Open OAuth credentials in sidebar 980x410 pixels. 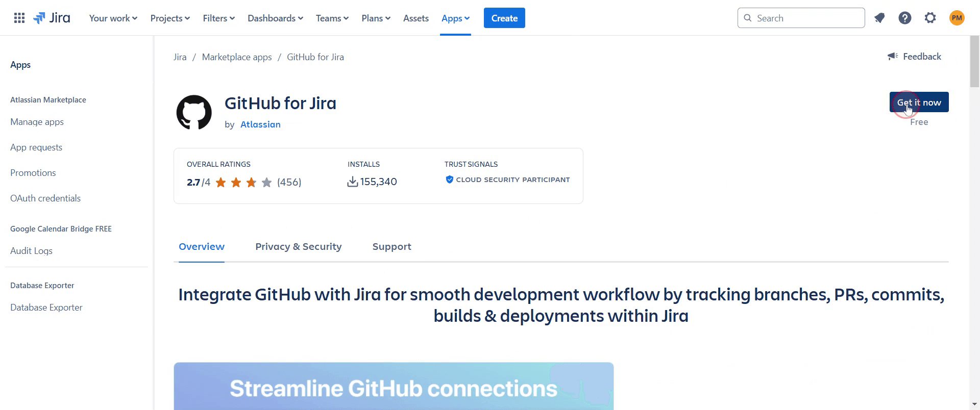pyautogui.click(x=45, y=198)
